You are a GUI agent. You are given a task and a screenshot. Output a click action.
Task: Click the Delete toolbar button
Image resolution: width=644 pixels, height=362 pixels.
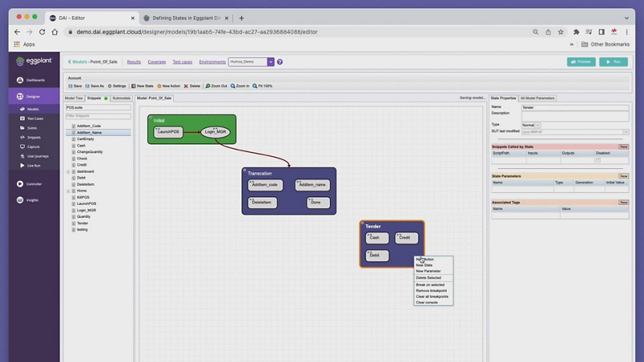point(192,86)
